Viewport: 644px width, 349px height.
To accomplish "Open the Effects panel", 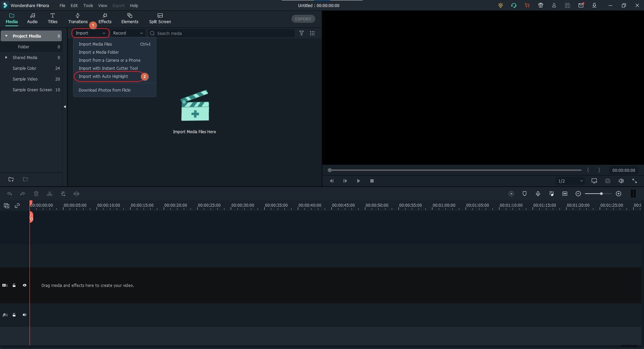I will 105,18.
